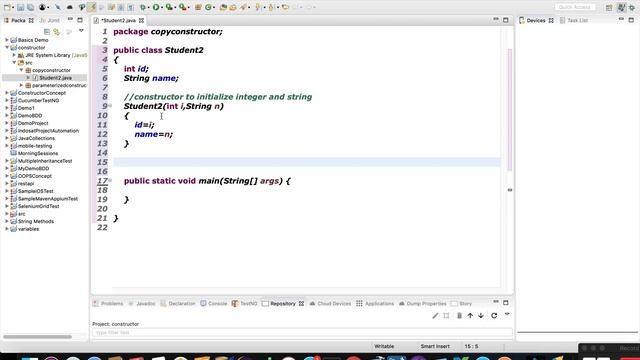Click the Open Type icon in the toolbar
640x360 pixels.
(x=223, y=7)
